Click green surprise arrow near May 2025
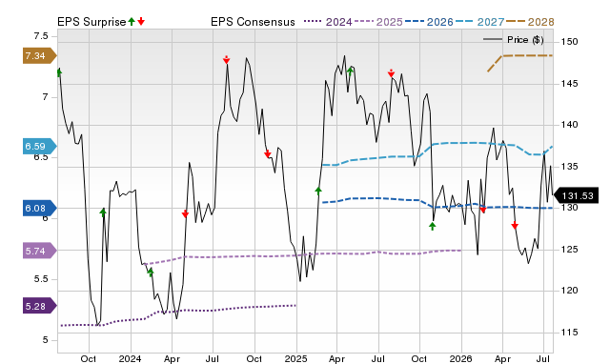 click(x=350, y=71)
